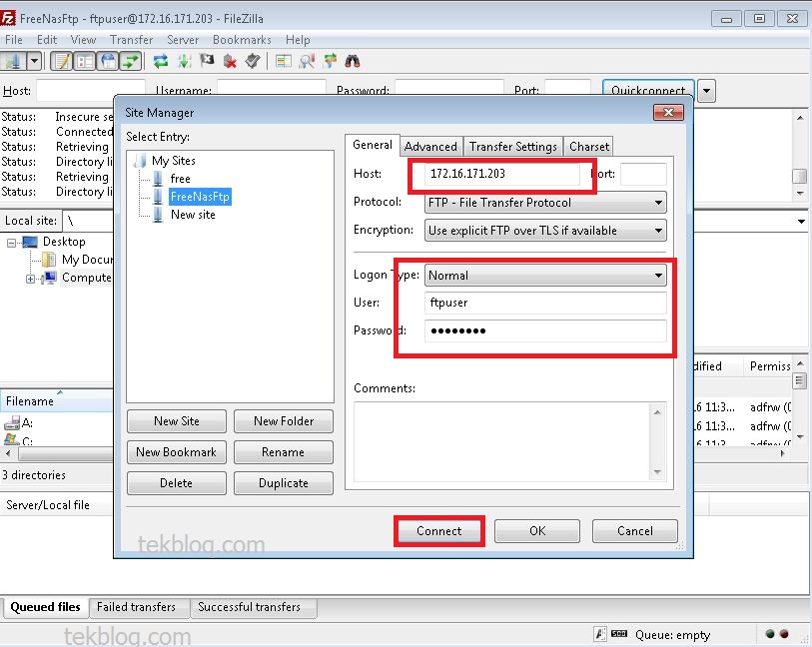Image resolution: width=812 pixels, height=647 pixels.
Task: Click the New Folder button
Action: click(284, 421)
